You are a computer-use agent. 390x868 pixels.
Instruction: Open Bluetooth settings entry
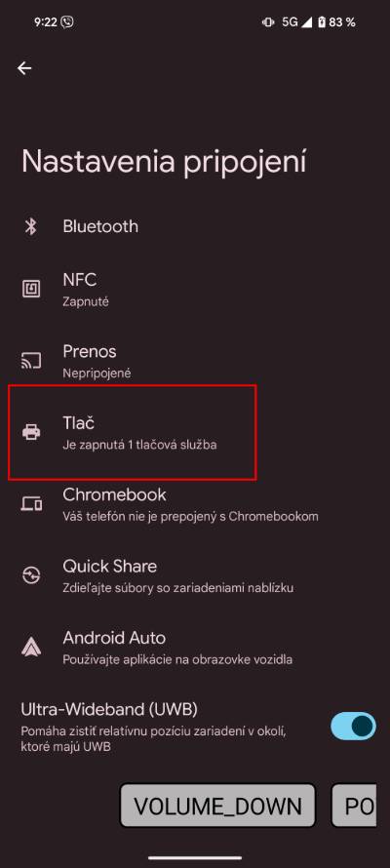[195, 226]
